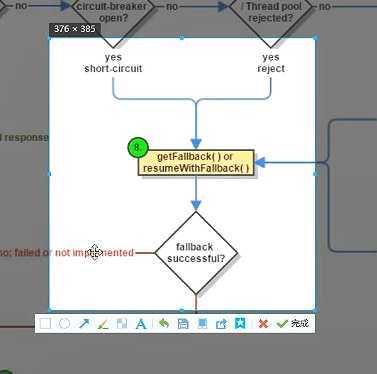The height and width of the screenshot is (374, 377).
Task: Click the 376 × 385 selection size label
Action: (75, 29)
